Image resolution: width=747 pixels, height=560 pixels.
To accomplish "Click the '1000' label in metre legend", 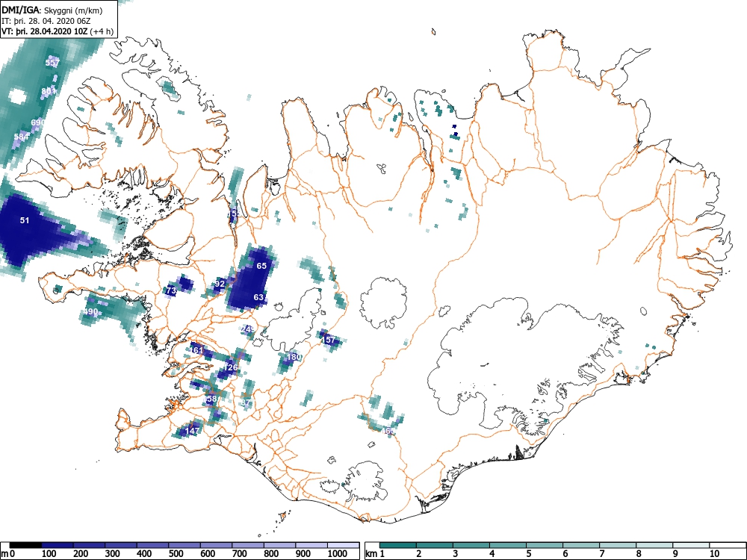I will click(x=338, y=554).
